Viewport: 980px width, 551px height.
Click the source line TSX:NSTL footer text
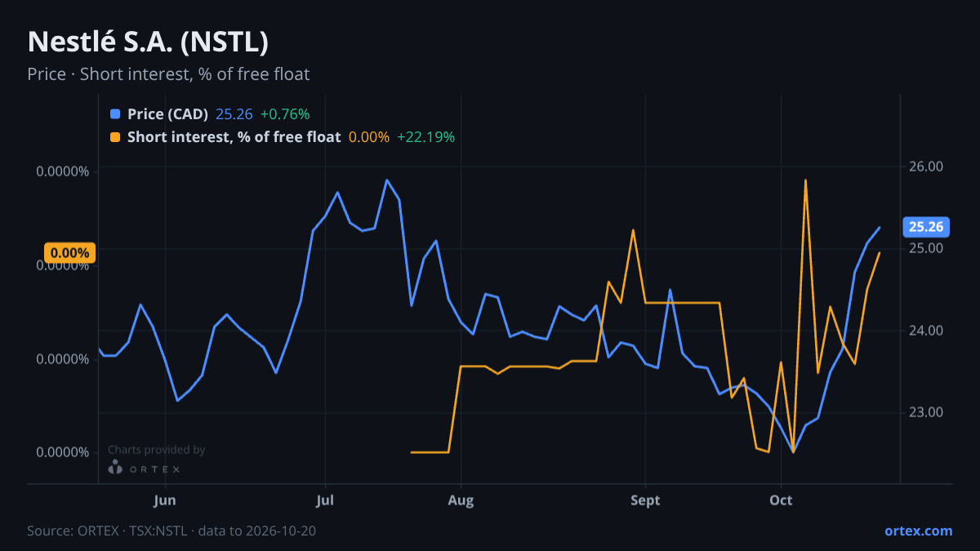171,531
